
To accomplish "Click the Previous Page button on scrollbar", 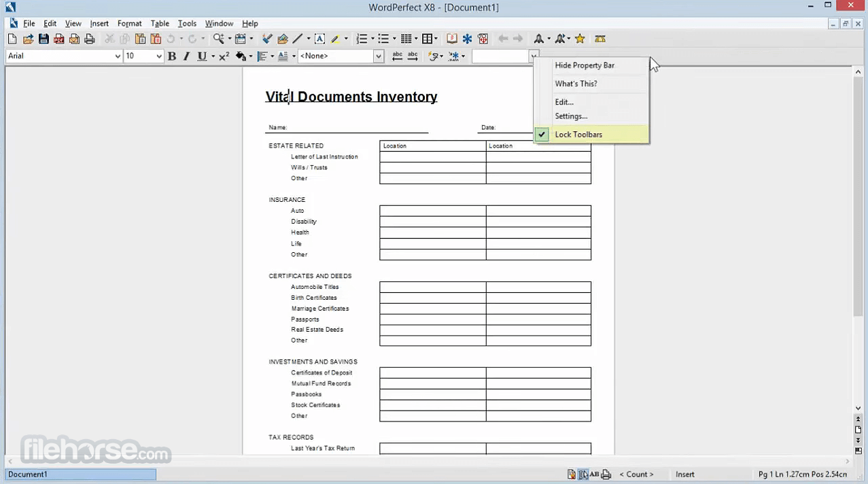I will pos(858,419).
